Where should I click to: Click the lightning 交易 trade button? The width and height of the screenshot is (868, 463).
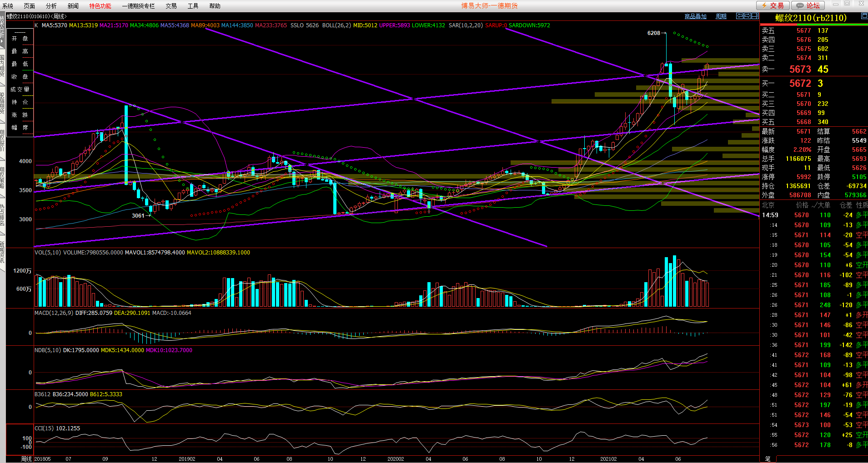coord(773,5)
